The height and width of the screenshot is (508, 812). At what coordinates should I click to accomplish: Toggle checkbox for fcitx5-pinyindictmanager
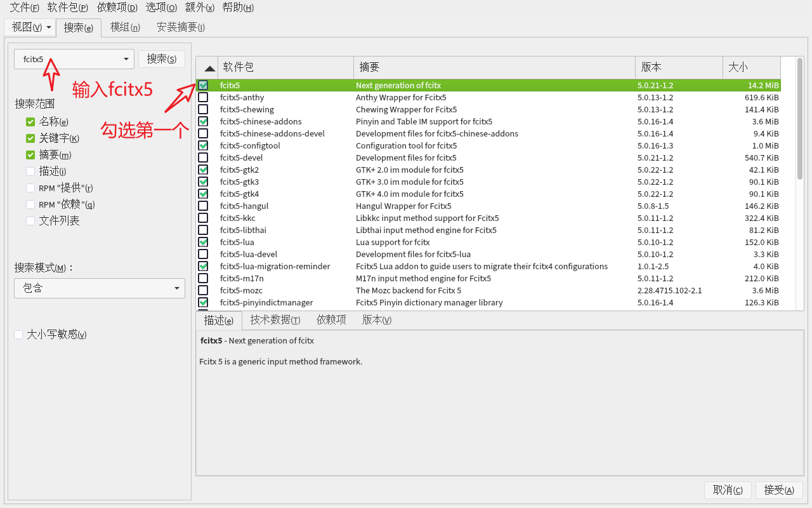coord(203,302)
